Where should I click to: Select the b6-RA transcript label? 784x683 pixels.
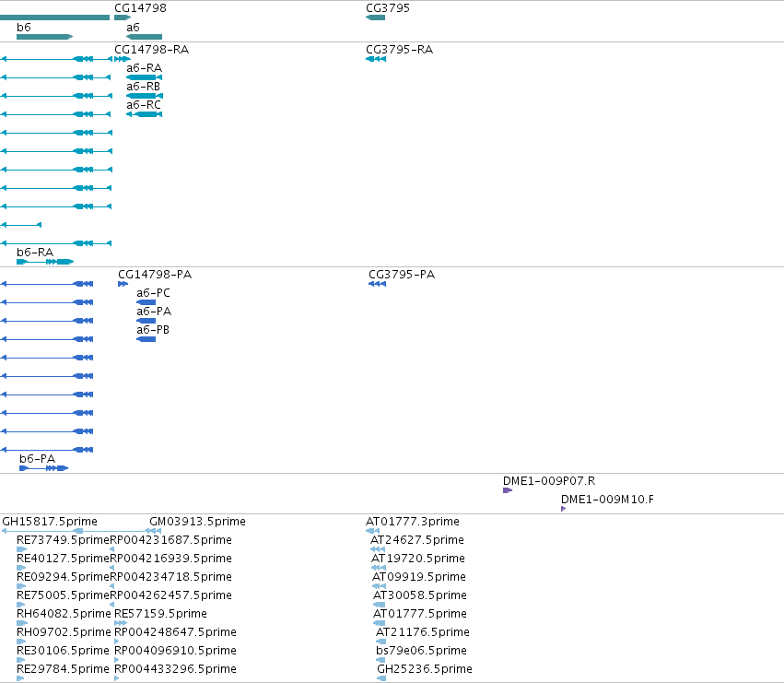pyautogui.click(x=35, y=253)
